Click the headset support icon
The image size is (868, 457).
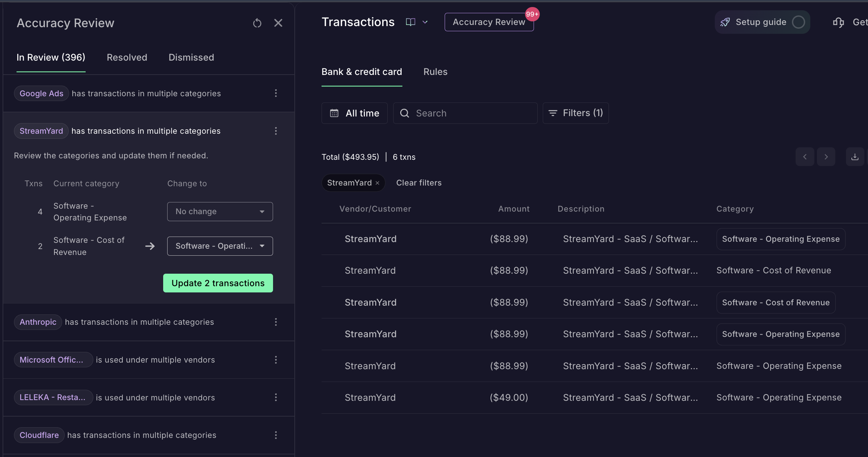pyautogui.click(x=838, y=22)
